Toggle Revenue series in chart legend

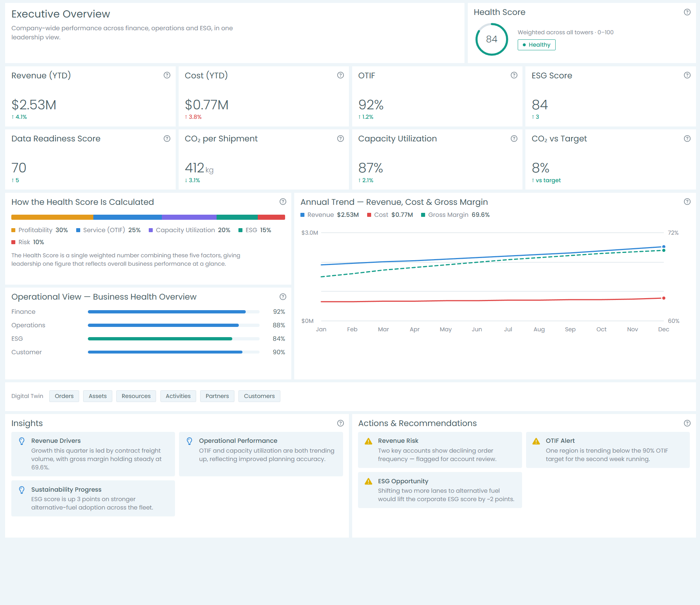[330, 215]
